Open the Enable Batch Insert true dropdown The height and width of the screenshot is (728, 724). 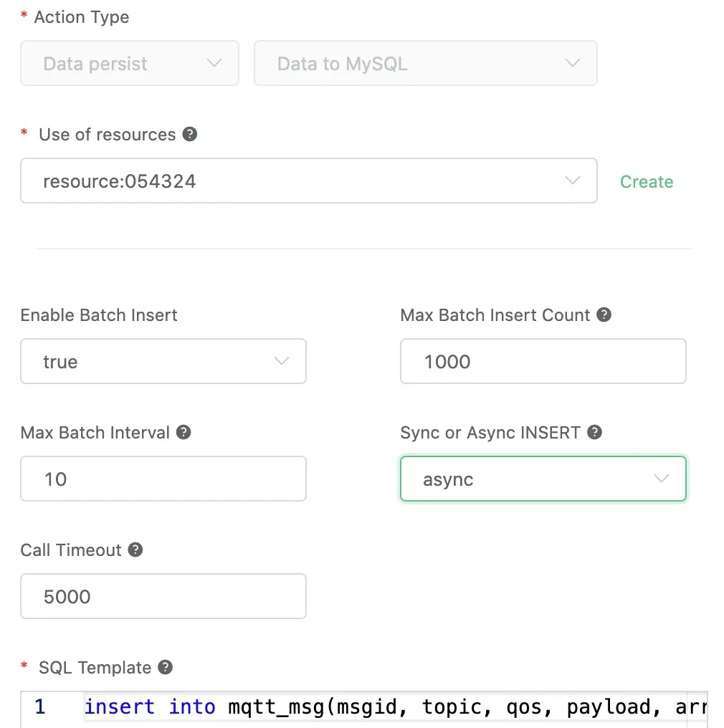click(x=163, y=361)
